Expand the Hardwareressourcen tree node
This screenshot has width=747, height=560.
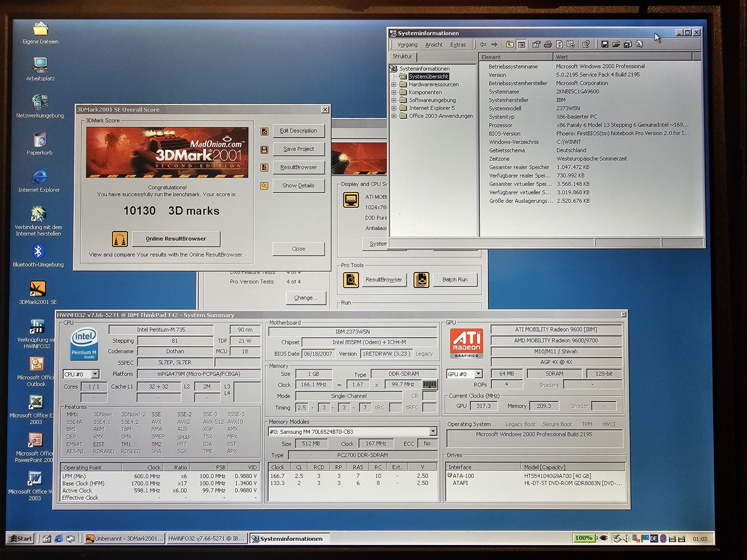[394, 84]
